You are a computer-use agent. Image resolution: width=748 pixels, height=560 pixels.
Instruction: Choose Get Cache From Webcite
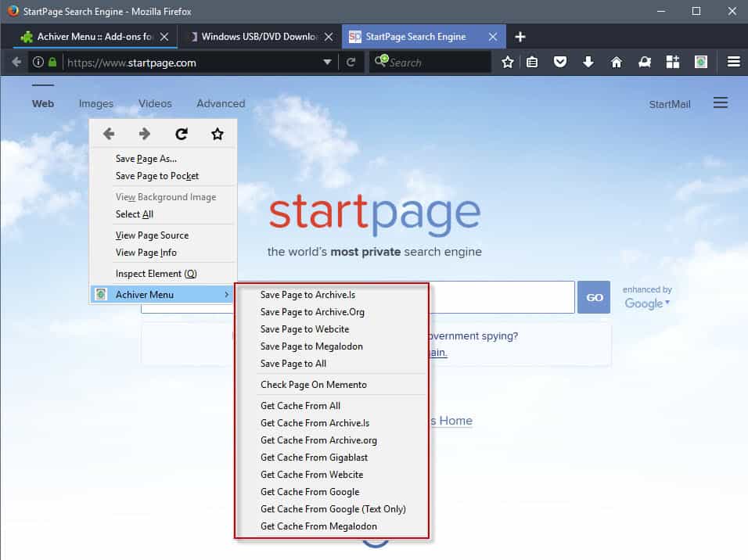tap(332, 475)
